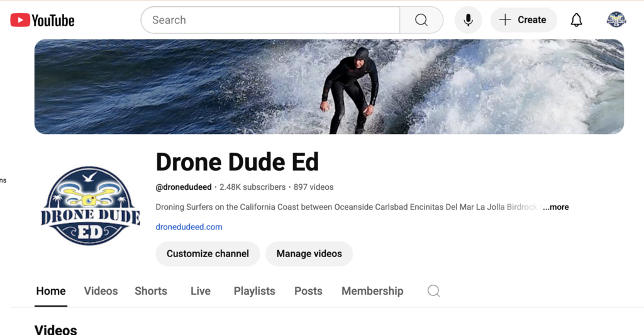Expand the channel description with ...more

coord(556,207)
